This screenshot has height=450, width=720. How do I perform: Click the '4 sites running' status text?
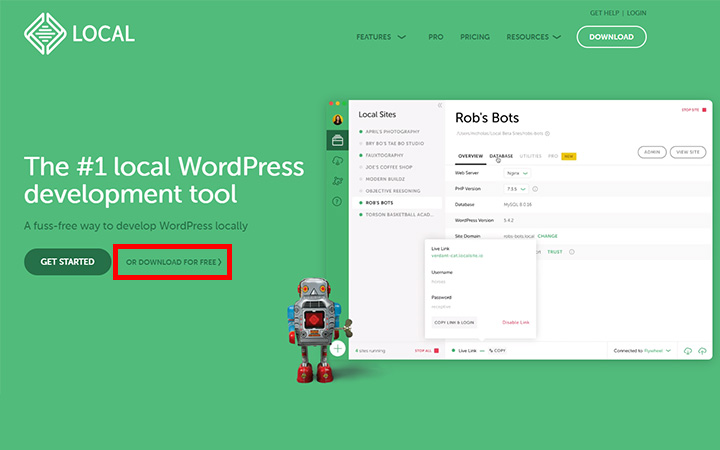(370, 351)
